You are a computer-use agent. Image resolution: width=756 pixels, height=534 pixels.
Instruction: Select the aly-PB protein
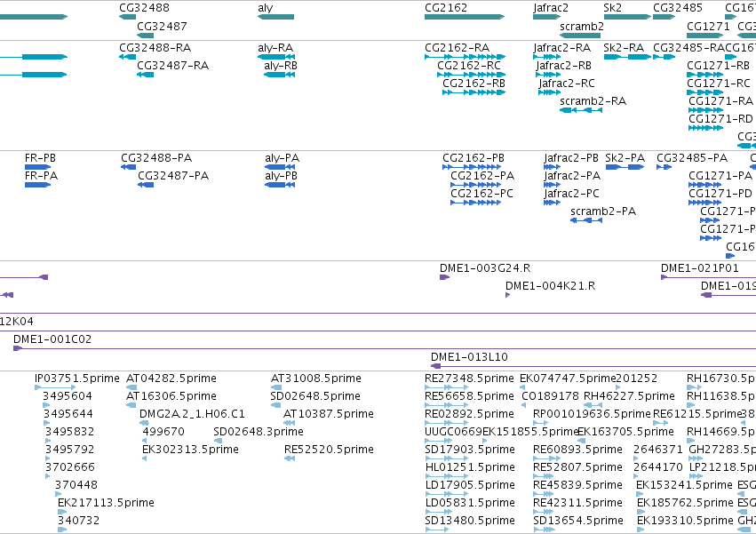[x=280, y=185]
